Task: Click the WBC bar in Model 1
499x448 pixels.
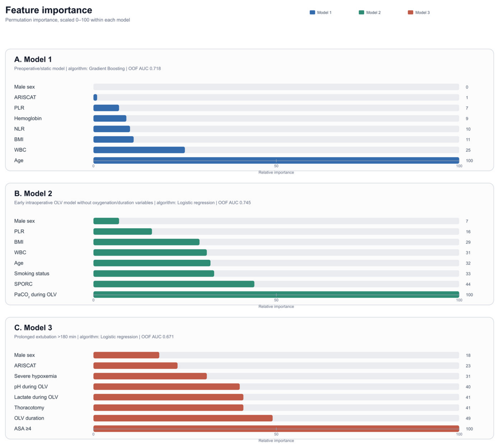Action: point(139,150)
